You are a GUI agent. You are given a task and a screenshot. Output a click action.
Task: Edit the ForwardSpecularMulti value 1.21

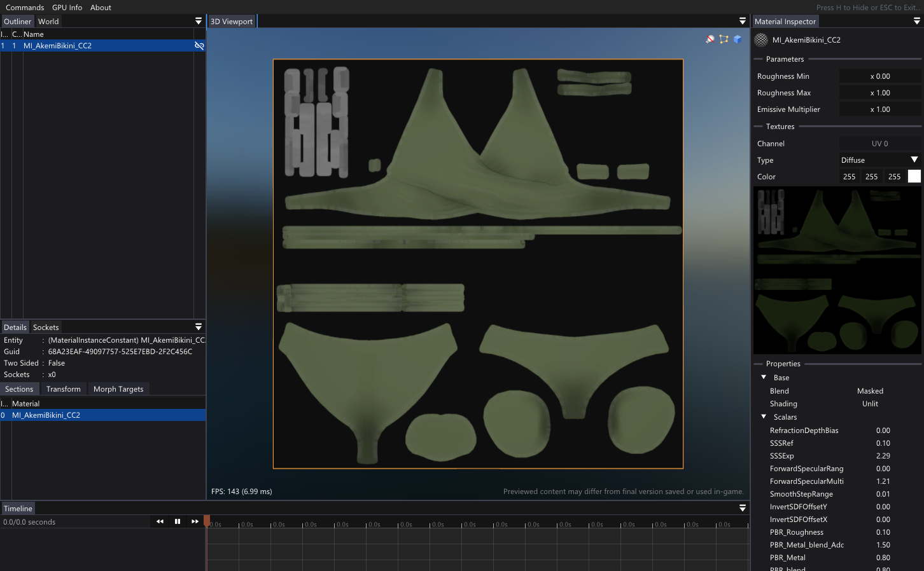pyautogui.click(x=883, y=481)
